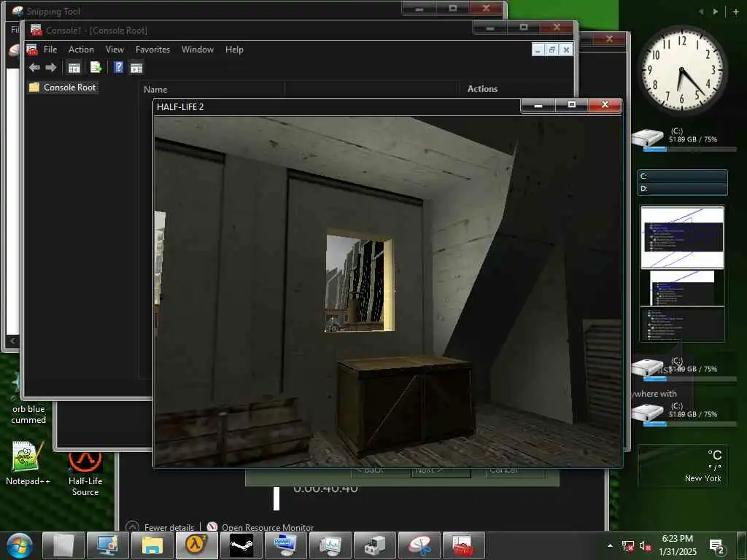This screenshot has height=560, width=747.
Task: Click the Open Resource Monitor link
Action: click(x=260, y=527)
